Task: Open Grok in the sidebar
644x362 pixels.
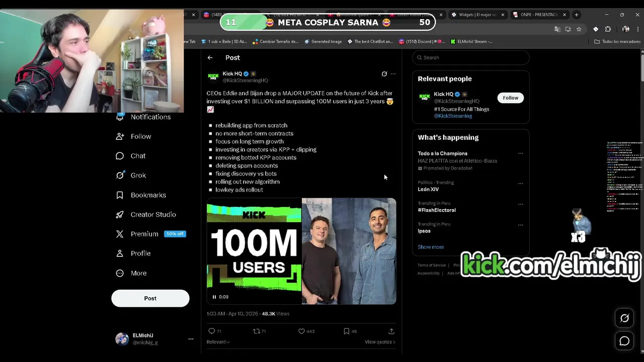Action: tap(131, 175)
